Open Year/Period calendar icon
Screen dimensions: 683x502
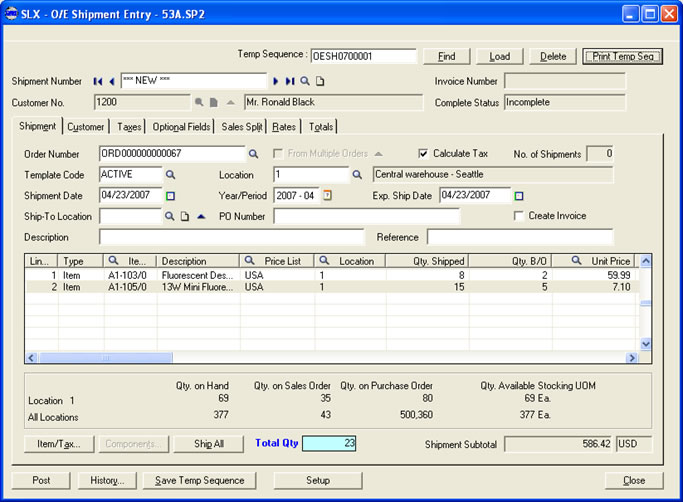327,195
